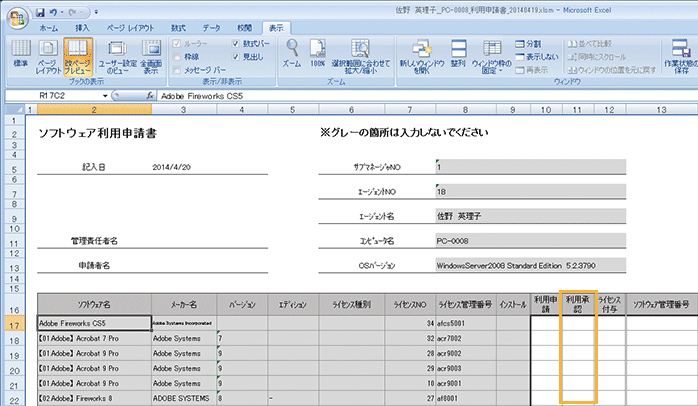
Task: Click the WindowsServer2008 Standard Edition cell
Action: click(531, 265)
